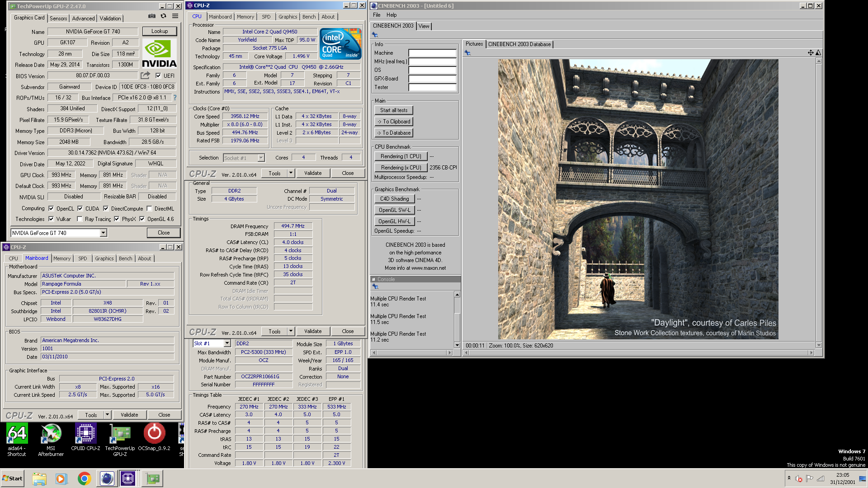
Task: Expand Tools arrow in CPU tab window
Action: (291, 173)
